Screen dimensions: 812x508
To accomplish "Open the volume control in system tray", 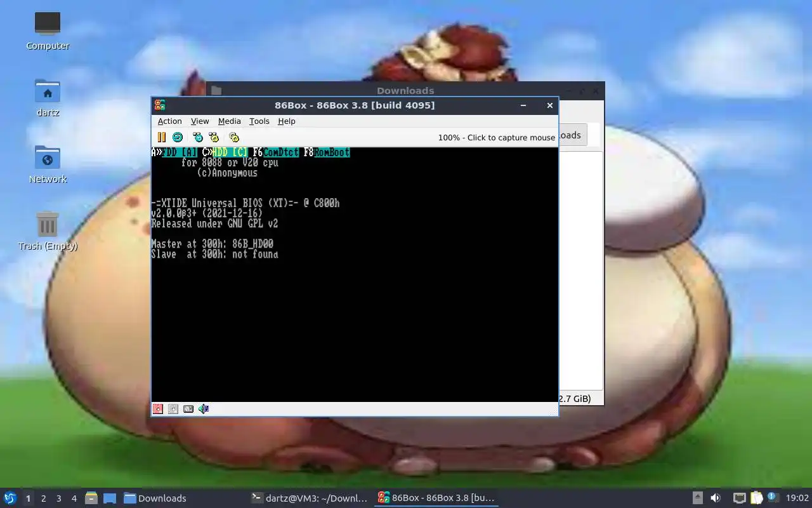I will point(716,498).
